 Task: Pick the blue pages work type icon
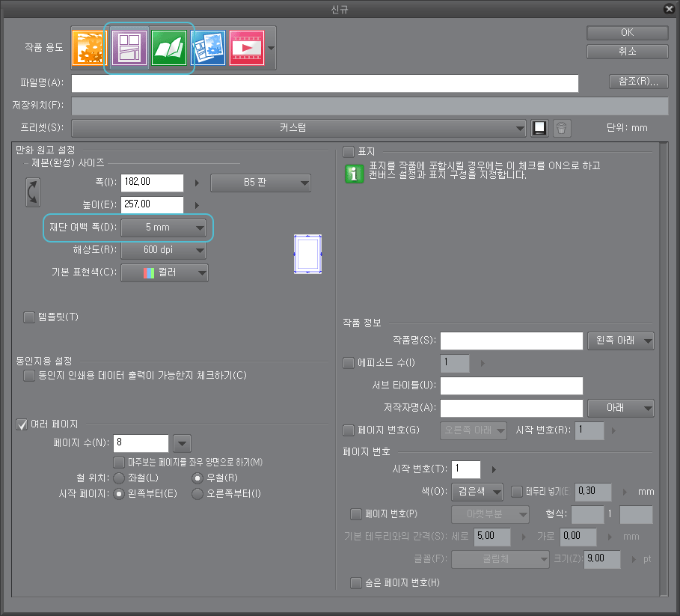pos(206,47)
